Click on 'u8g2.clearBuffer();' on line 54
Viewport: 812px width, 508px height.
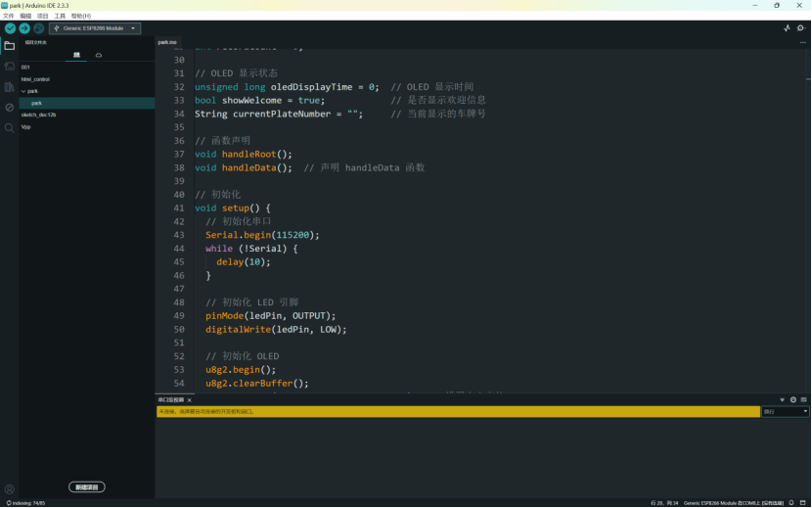[x=257, y=383]
